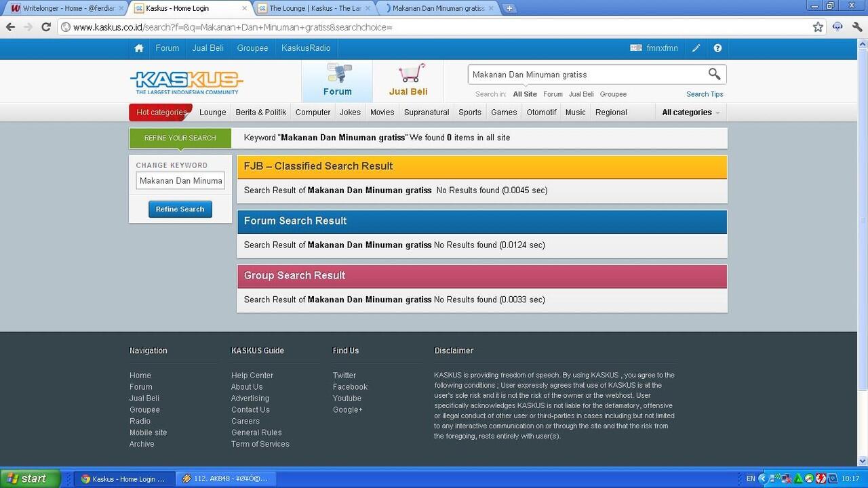Open the Regional category
Viewport: 868px width, 488px height.
tap(611, 113)
